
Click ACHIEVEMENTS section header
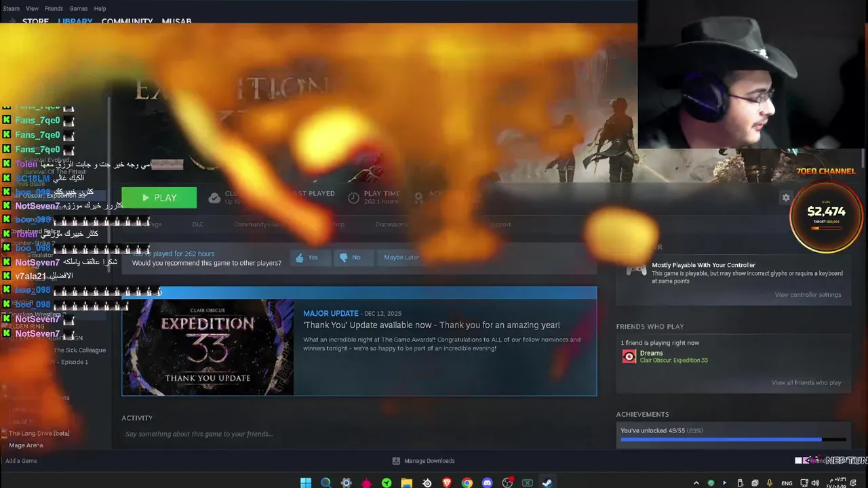(x=642, y=414)
